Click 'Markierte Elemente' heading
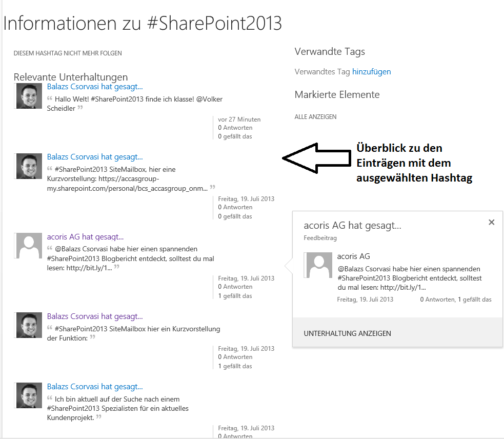Screen dimensions: 504x439 337,94
